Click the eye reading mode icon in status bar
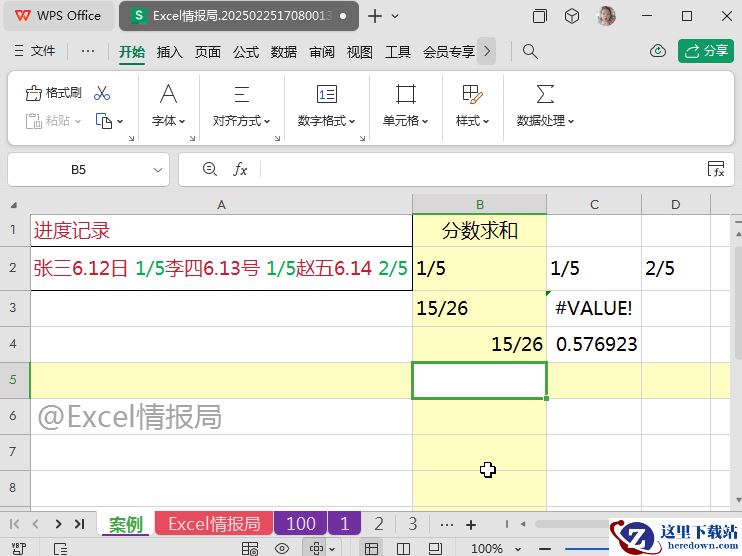742x556 pixels. pos(282,548)
